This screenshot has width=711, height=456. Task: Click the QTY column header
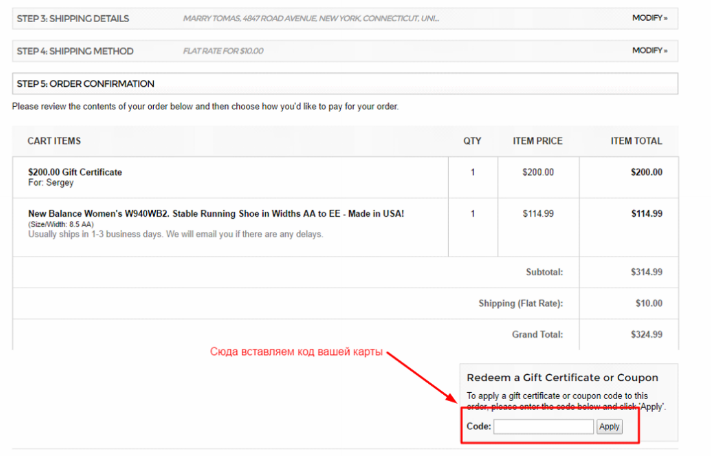472,141
